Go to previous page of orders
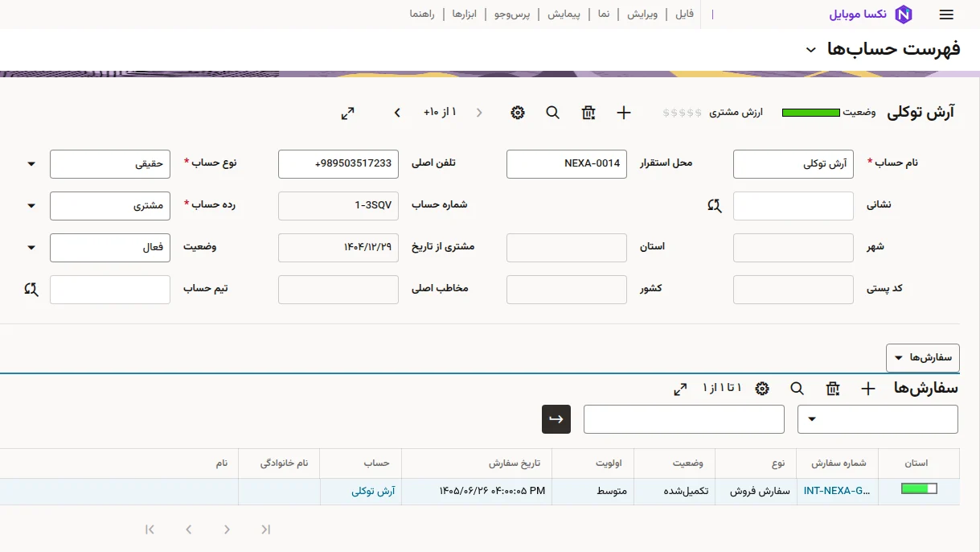Viewport: 980px width, 552px height. 227,529
